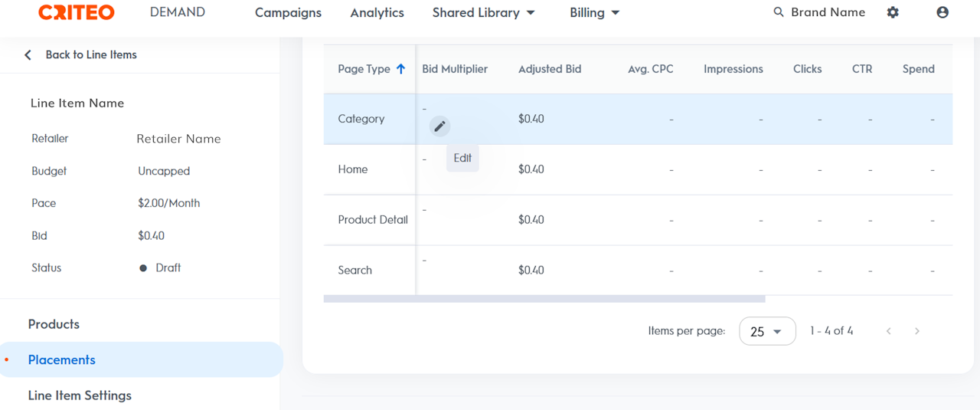
Task: Toggle Page Type sort arrow
Action: 400,69
